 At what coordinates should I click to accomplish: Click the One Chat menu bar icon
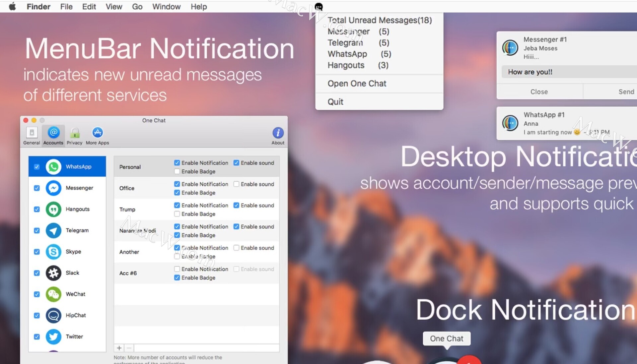point(318,7)
